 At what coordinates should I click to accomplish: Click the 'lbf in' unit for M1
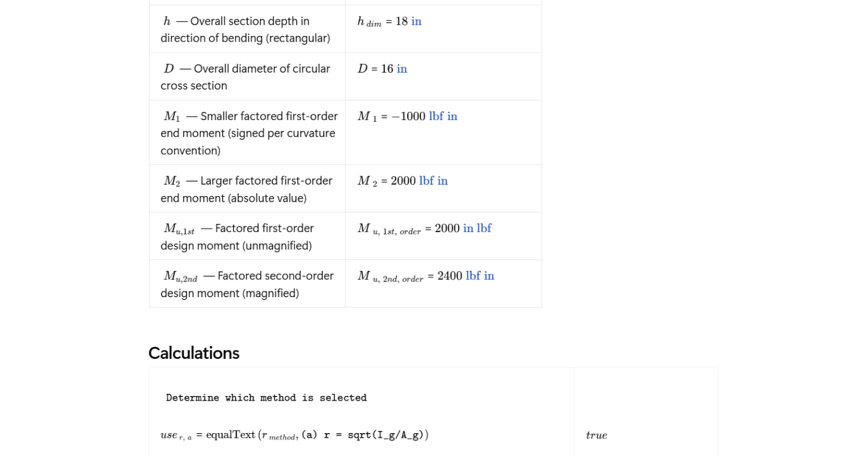pyautogui.click(x=443, y=116)
